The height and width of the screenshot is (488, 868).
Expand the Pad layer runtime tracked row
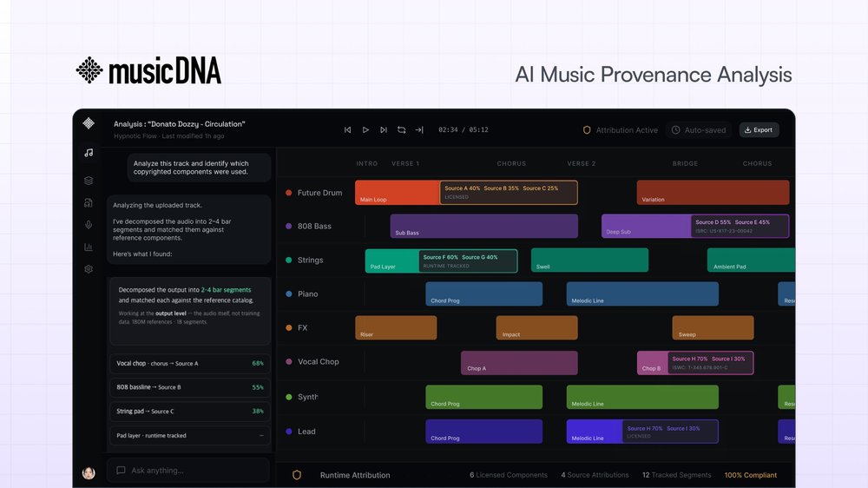tap(190, 435)
